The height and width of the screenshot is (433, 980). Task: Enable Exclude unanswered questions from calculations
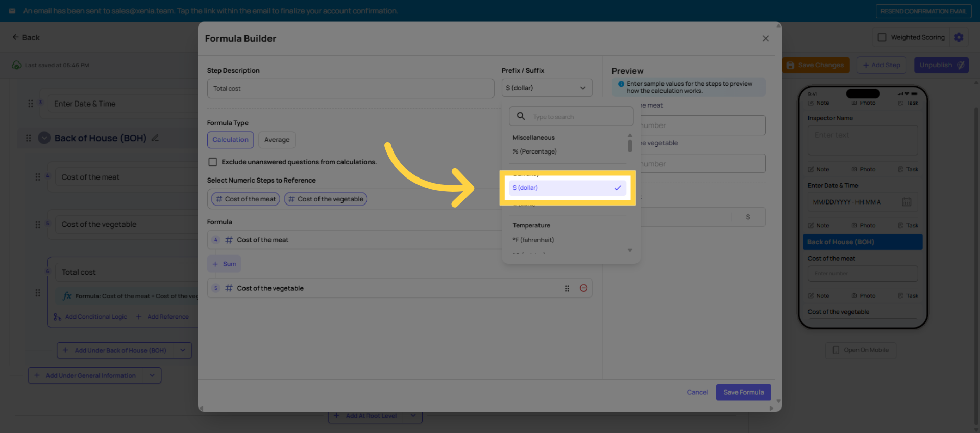pyautogui.click(x=213, y=162)
